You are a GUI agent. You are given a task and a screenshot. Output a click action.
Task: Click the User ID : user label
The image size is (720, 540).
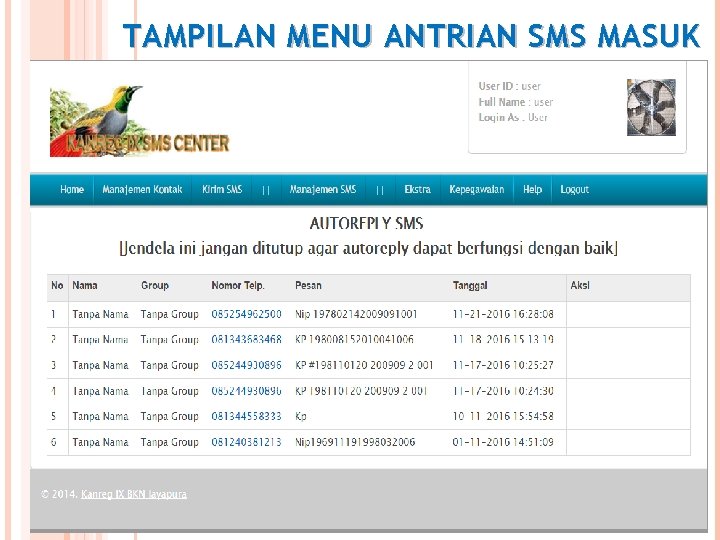click(510, 86)
